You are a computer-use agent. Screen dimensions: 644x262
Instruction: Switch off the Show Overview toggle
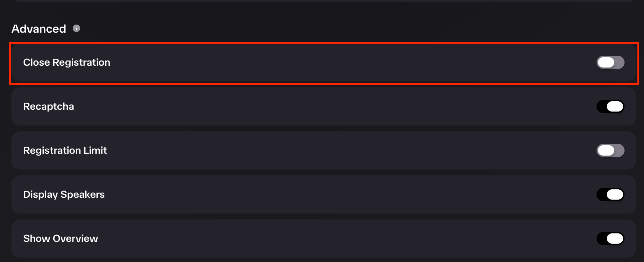[x=610, y=239]
